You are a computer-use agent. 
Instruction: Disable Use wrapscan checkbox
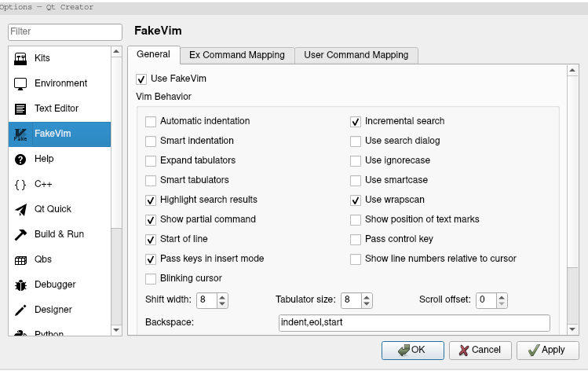(356, 200)
